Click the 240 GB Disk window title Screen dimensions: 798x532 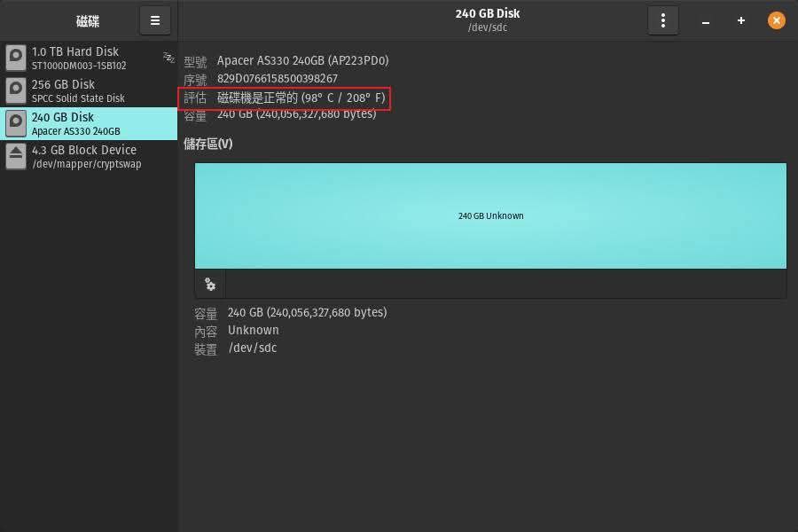487,14
